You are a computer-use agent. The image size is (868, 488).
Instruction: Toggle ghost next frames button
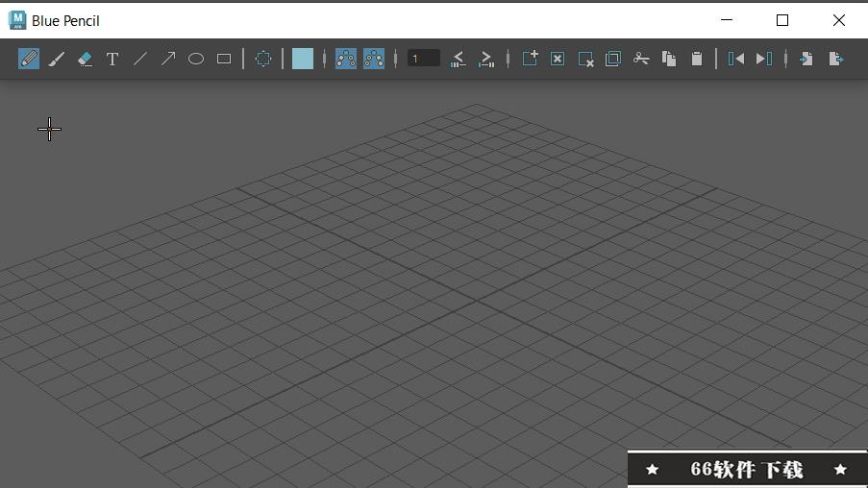[x=374, y=59]
